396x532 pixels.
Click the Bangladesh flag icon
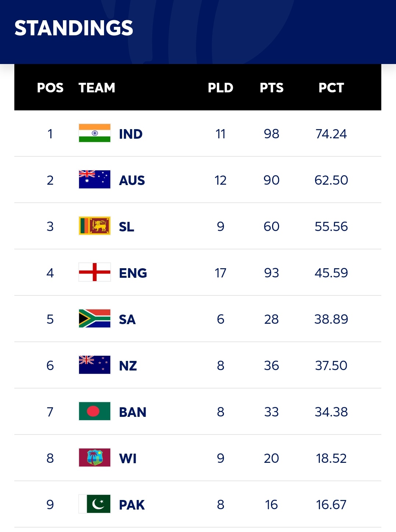[94, 411]
